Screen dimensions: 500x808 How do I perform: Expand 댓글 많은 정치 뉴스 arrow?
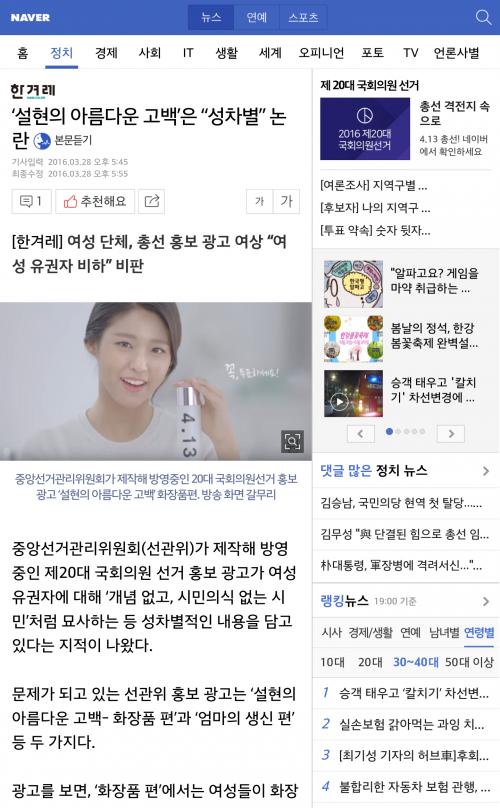pyautogui.click(x=486, y=470)
